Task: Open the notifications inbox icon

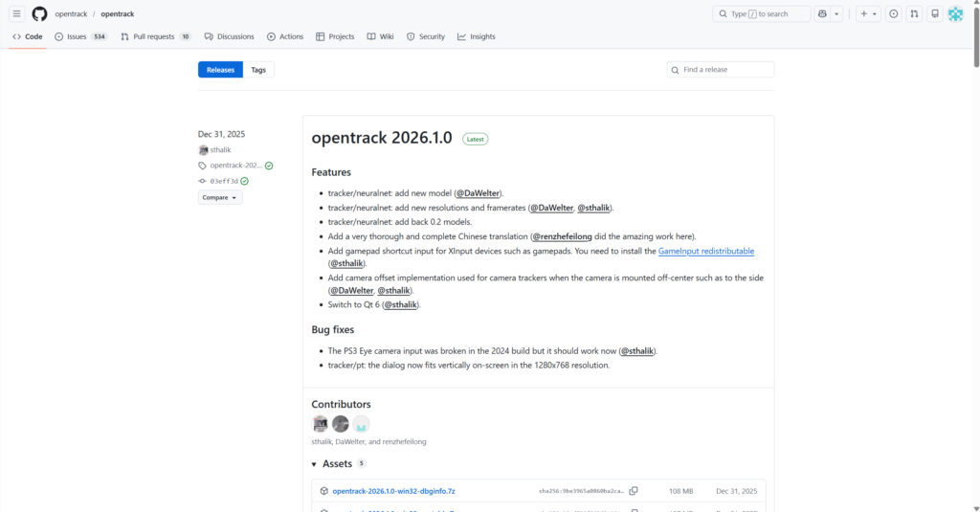Action: point(935,13)
